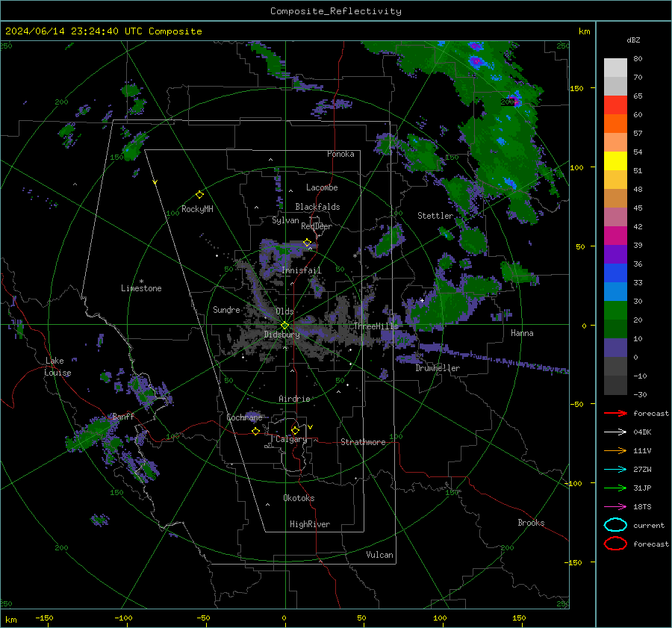Pick the bright green 30–20 dBZ swatch

pyautogui.click(x=615, y=311)
